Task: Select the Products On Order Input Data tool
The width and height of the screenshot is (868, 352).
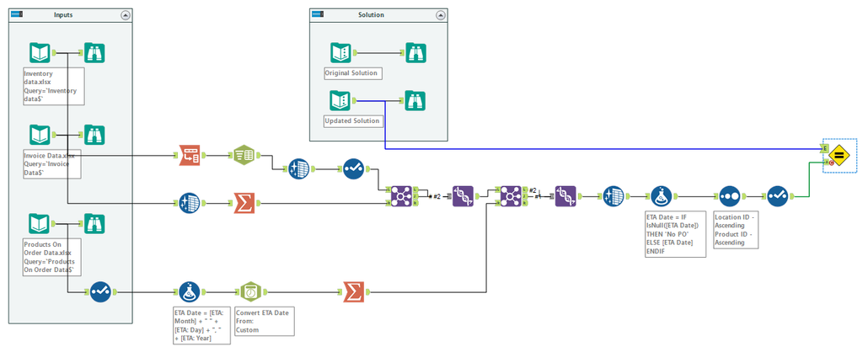Action: 40,224
